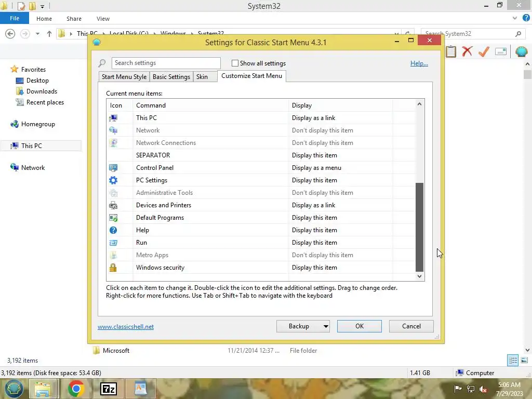
Task: Click the OK button
Action: [360, 326]
